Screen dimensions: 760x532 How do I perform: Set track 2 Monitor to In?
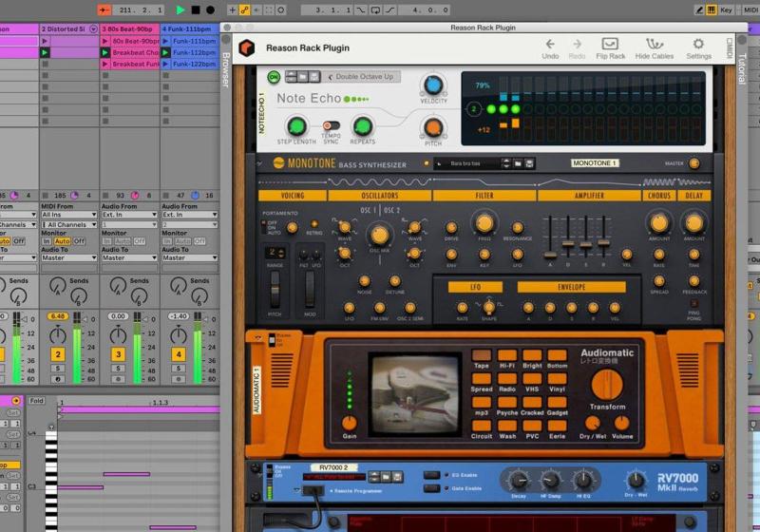(47, 241)
